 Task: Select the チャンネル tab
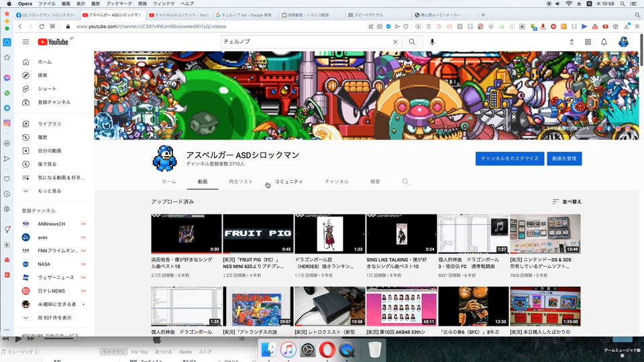click(x=337, y=182)
